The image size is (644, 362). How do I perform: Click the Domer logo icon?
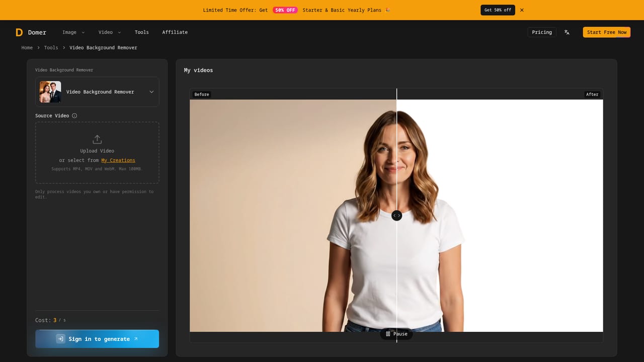(19, 32)
